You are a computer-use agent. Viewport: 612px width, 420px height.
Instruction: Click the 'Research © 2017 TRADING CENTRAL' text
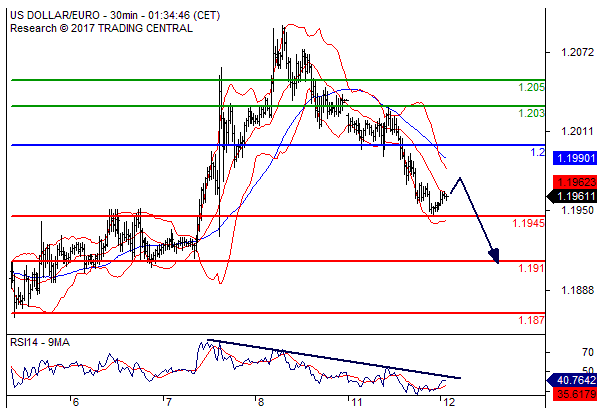101,28
